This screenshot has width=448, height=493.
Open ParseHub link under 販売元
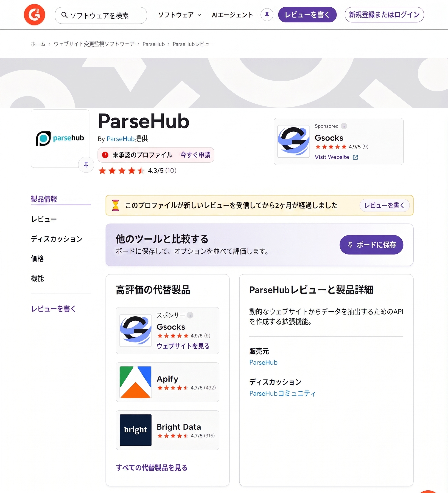pos(263,363)
